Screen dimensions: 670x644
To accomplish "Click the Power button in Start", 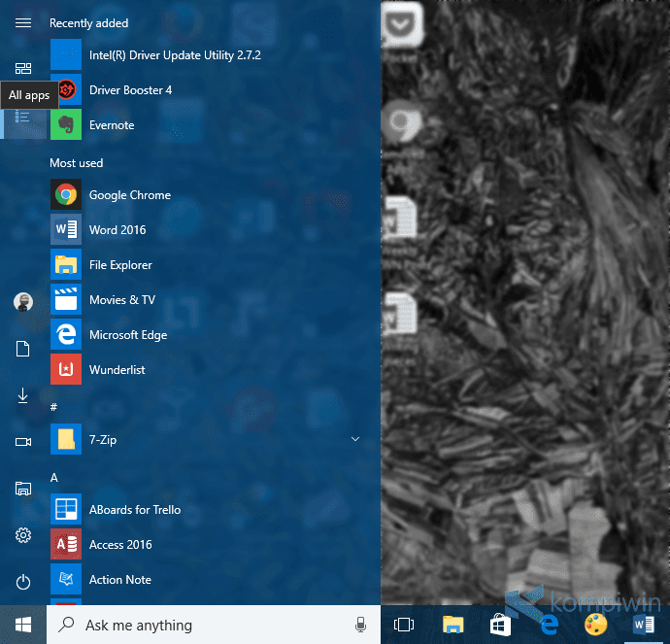I will click(x=23, y=582).
